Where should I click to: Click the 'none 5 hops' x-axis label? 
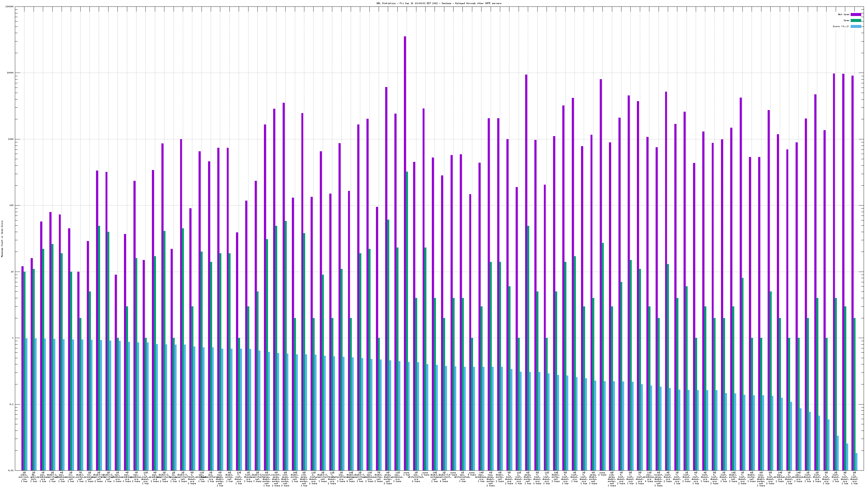471,474
